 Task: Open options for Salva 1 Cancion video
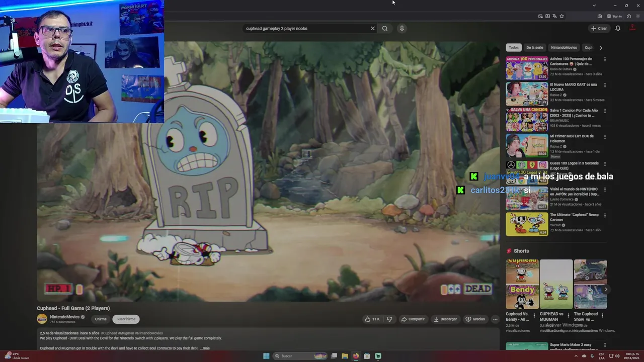(605, 111)
